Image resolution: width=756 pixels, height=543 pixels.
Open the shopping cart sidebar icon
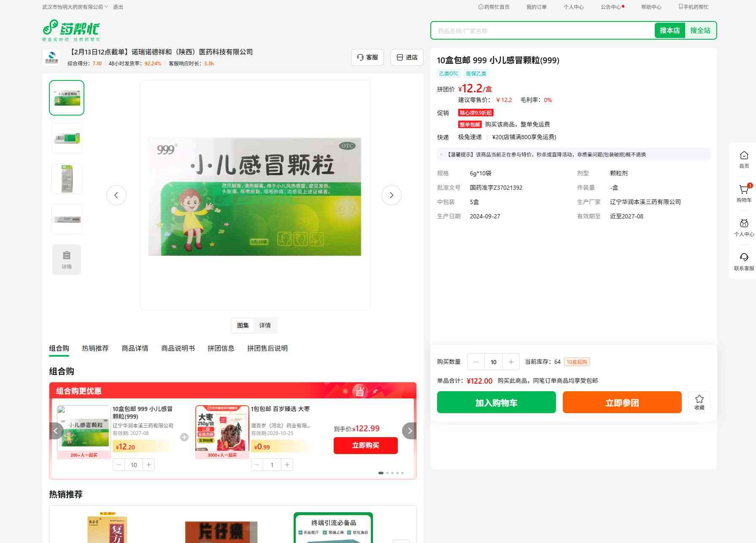(x=744, y=190)
